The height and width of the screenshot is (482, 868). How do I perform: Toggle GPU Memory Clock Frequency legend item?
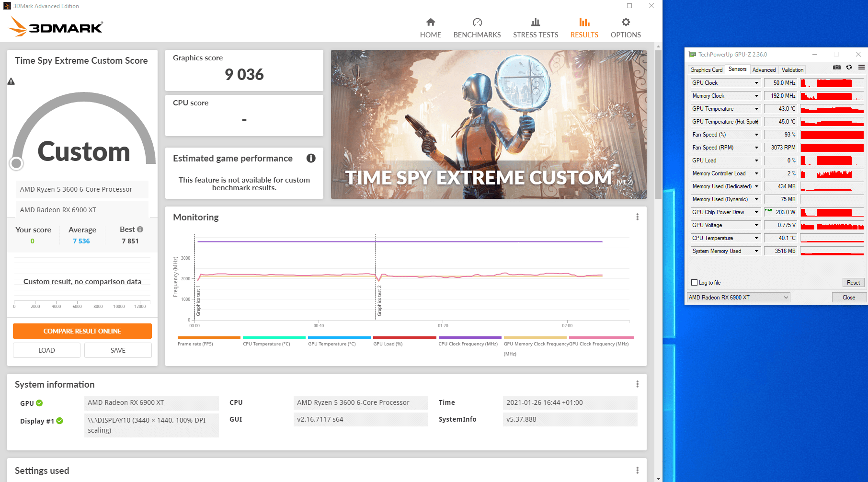[536, 346]
